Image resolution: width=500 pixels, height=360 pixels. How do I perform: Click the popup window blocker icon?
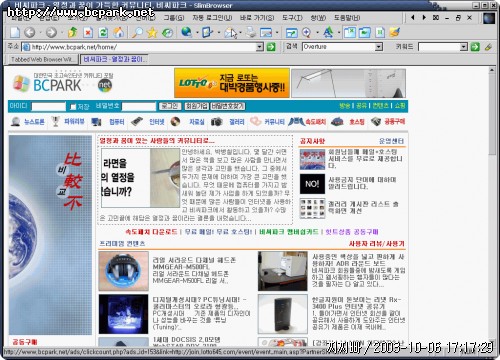[x=350, y=32]
